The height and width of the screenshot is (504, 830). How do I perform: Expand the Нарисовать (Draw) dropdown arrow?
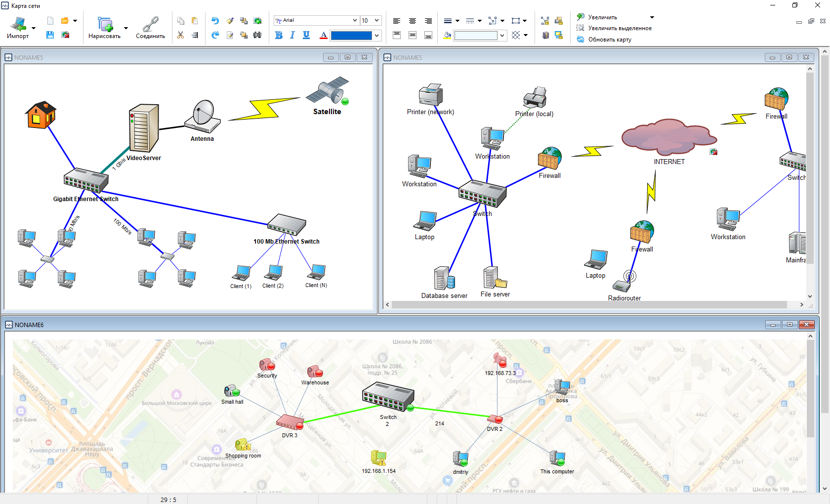(x=126, y=28)
